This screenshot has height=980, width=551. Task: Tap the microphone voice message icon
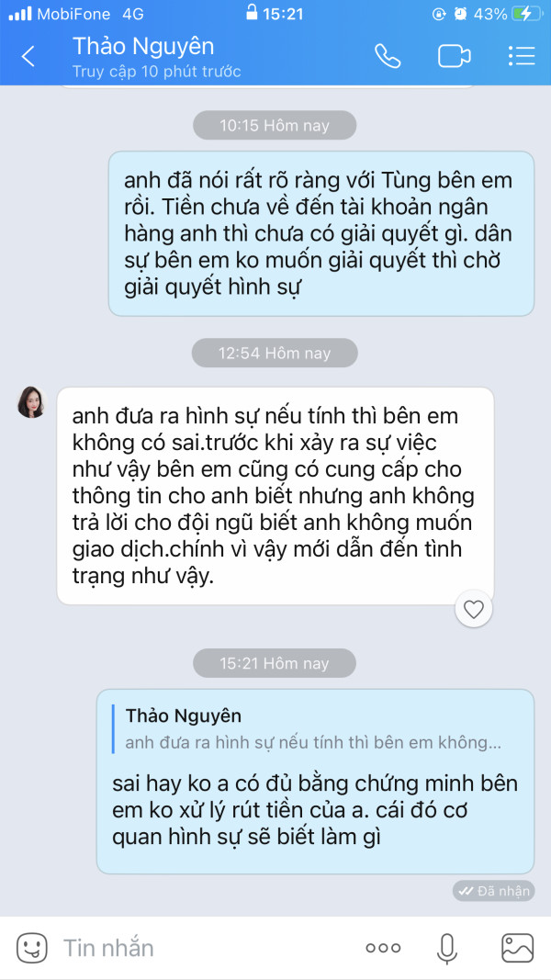[446, 948]
